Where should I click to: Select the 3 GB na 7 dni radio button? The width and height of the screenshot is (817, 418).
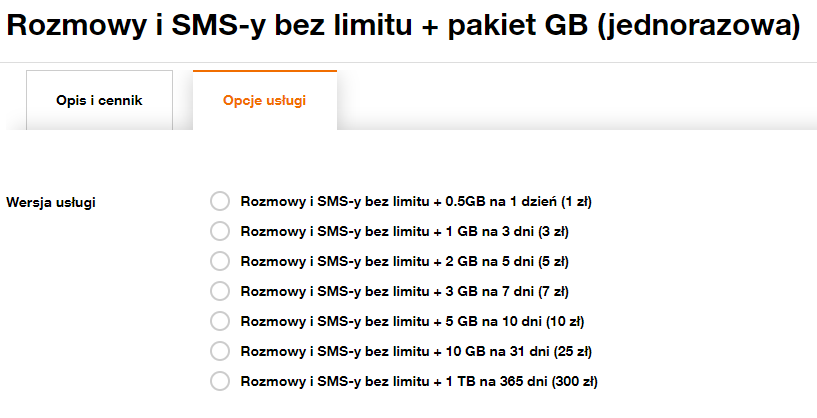coord(220,291)
